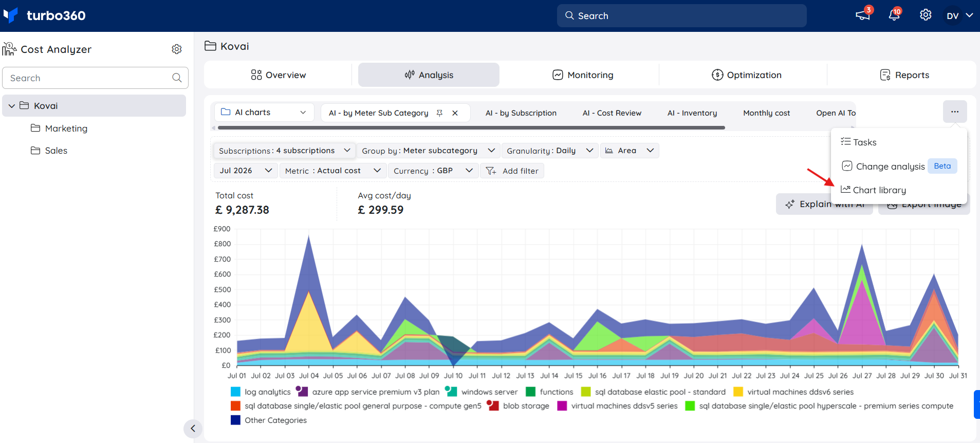
Task: Click the Marketing folder icon
Action: pos(35,128)
